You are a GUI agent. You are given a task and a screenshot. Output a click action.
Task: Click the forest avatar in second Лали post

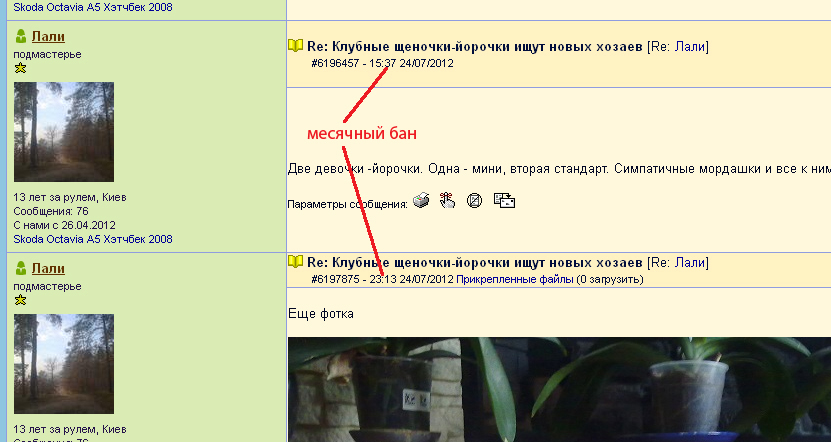pos(63,364)
